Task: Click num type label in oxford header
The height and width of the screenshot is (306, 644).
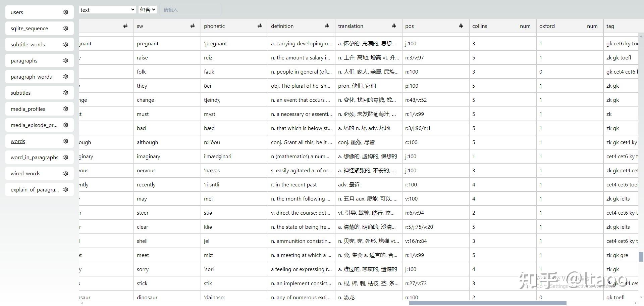Action: pyautogui.click(x=592, y=26)
